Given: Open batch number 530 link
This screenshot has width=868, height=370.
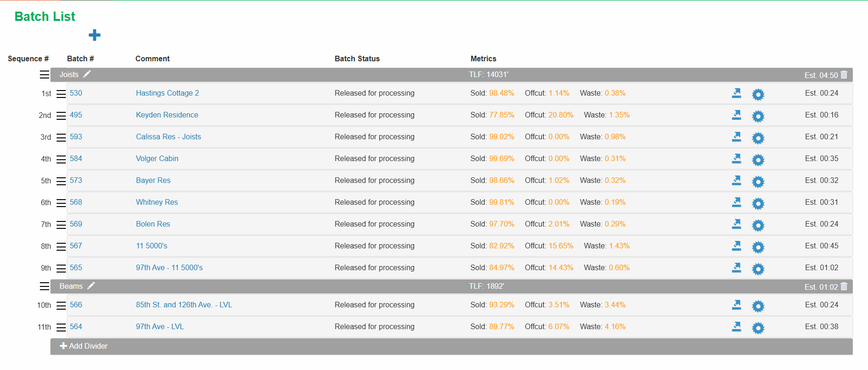Looking at the screenshot, I should [x=76, y=93].
